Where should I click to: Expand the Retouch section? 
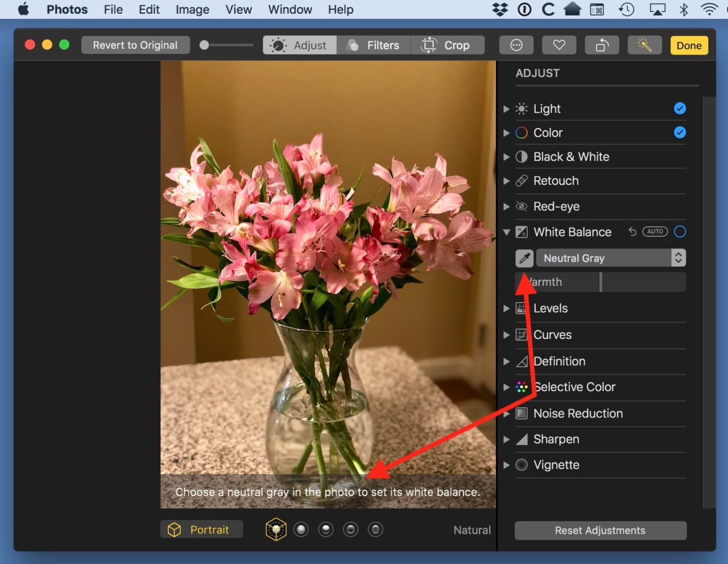pos(506,181)
